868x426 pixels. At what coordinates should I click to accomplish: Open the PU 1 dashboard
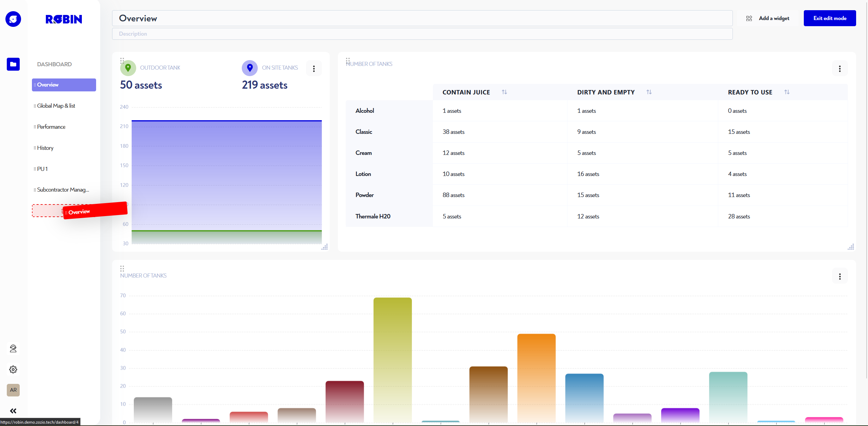(x=64, y=169)
